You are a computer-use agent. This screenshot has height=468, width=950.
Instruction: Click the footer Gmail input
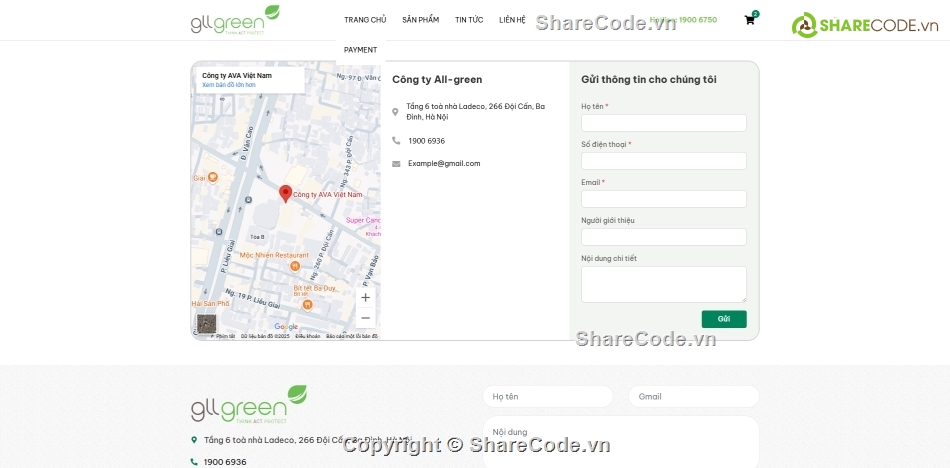click(694, 396)
